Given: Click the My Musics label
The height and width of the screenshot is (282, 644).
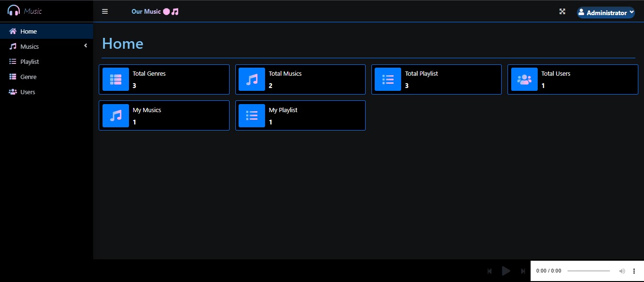Looking at the screenshot, I should pos(147,110).
